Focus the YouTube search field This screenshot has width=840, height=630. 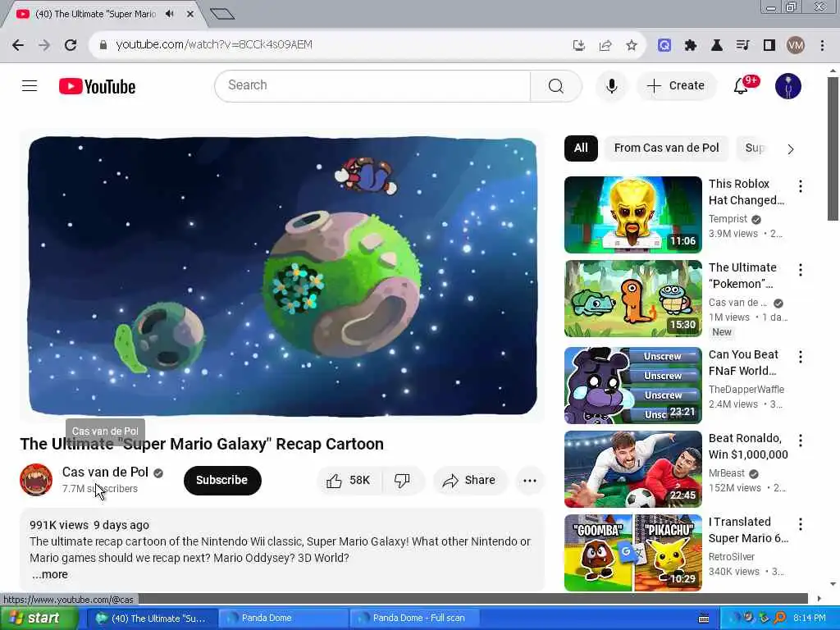pyautogui.click(x=372, y=85)
